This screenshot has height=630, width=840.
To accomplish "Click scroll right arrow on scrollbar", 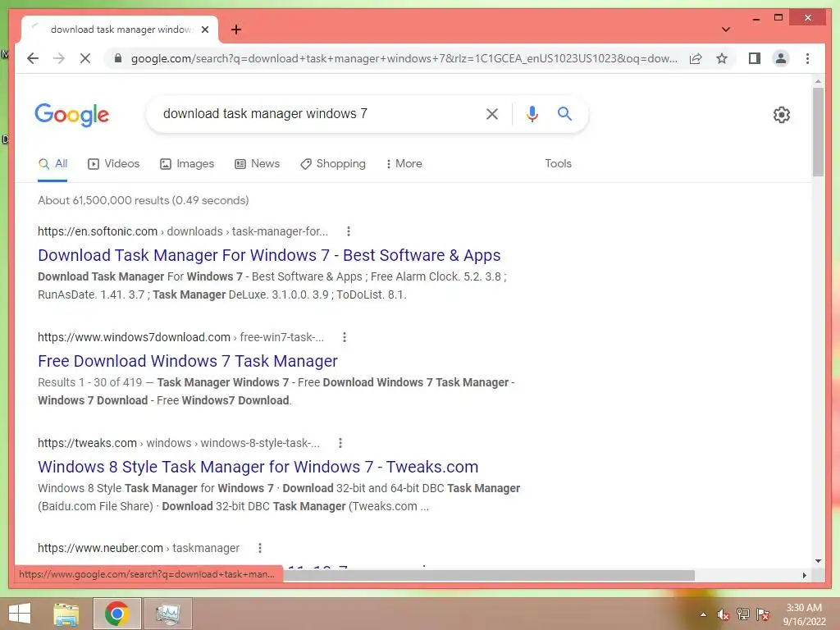I will pos(804,575).
